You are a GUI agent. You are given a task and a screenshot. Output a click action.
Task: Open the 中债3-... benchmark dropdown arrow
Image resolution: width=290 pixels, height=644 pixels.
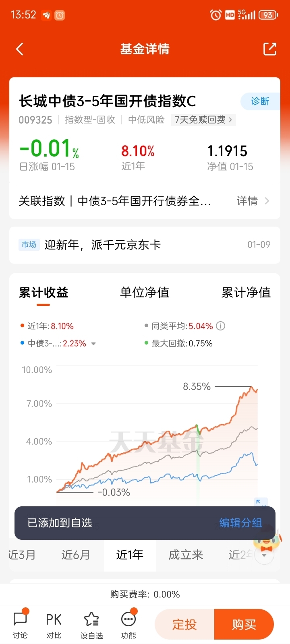(93, 344)
